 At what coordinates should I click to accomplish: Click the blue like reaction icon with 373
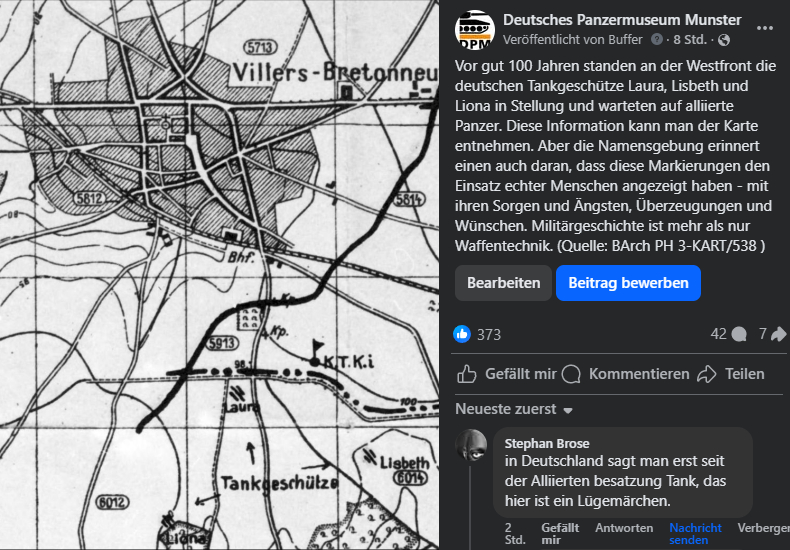coord(463,334)
